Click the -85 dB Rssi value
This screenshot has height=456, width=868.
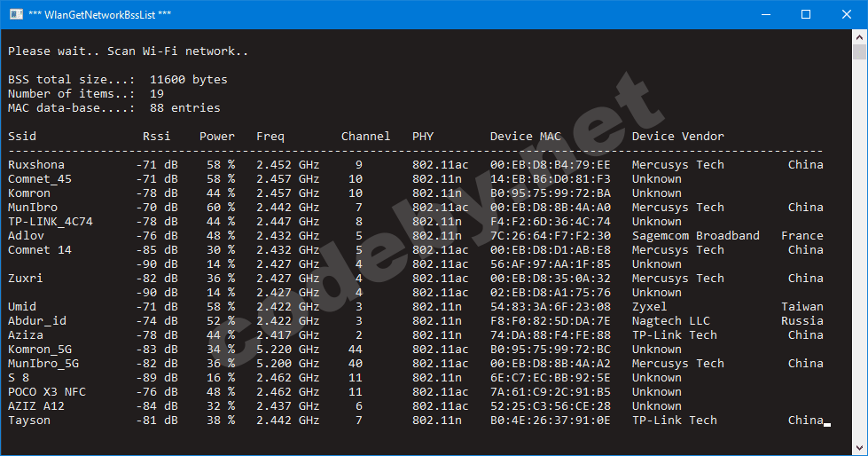pyautogui.click(x=157, y=250)
